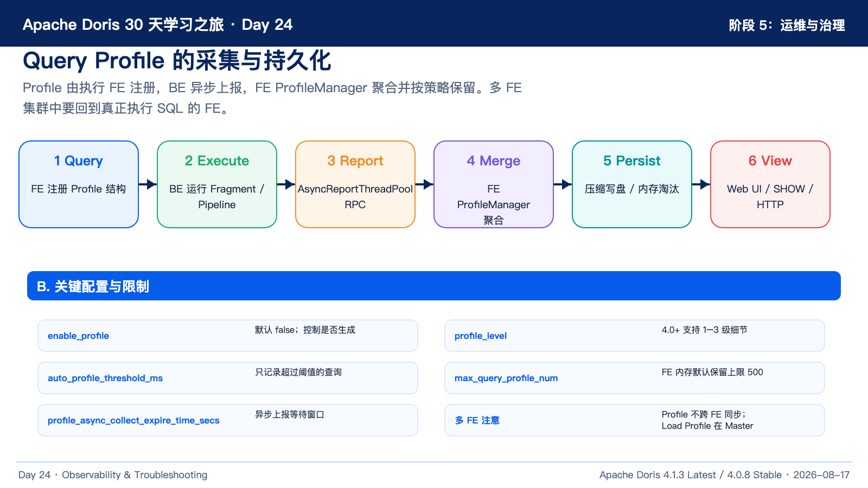Screen dimensions: 868x488
Task: Click the text 'Load Profile 在 Master'
Action: click(x=707, y=426)
